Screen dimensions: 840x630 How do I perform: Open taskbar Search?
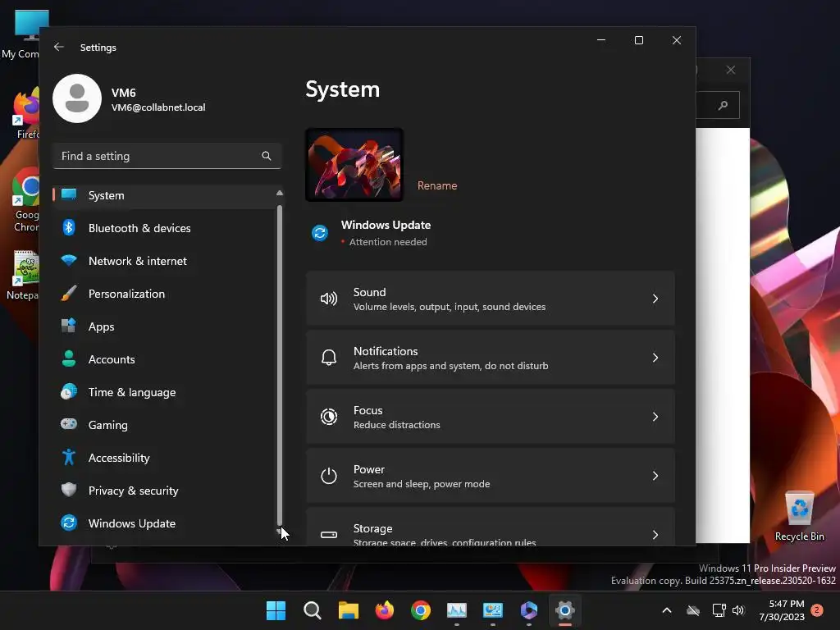click(x=312, y=610)
